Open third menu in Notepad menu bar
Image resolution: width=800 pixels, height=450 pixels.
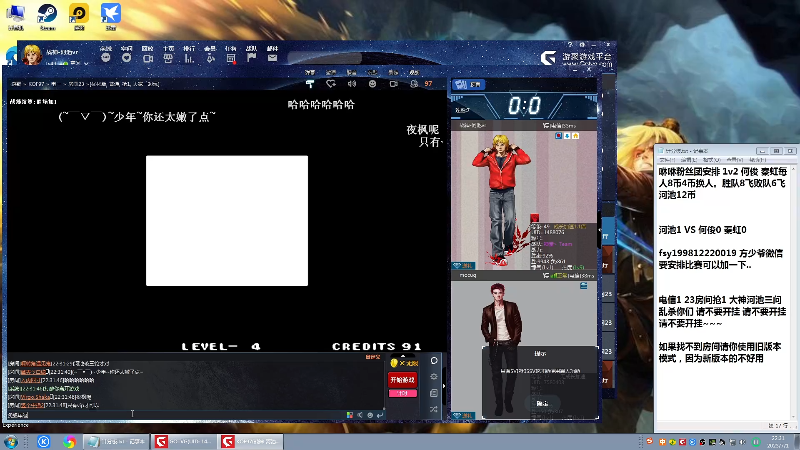pyautogui.click(x=710, y=160)
